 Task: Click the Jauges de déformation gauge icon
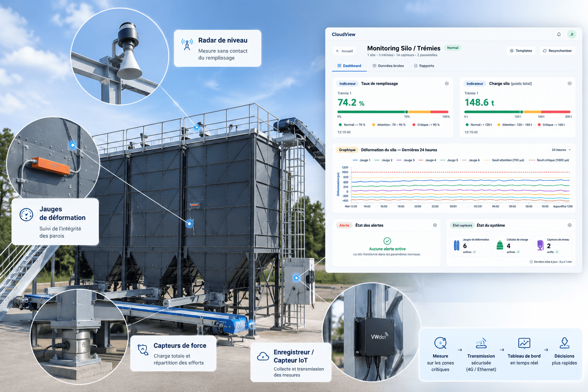pyautogui.click(x=26, y=215)
